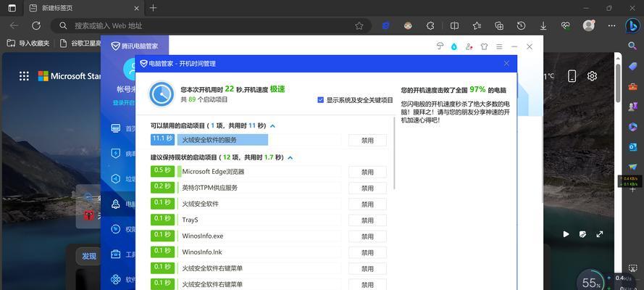
Task: Close the 开机时间管理 dialog
Action: coord(506,63)
